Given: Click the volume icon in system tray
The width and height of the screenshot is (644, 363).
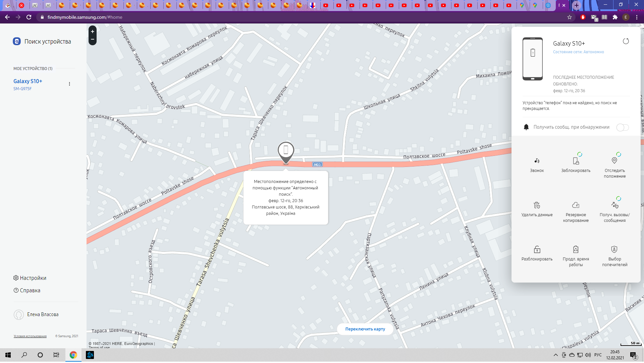Looking at the screenshot, I should coord(588,355).
